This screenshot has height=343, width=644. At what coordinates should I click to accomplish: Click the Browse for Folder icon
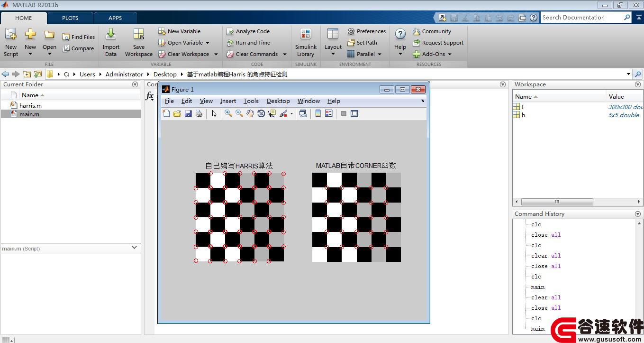(x=38, y=74)
